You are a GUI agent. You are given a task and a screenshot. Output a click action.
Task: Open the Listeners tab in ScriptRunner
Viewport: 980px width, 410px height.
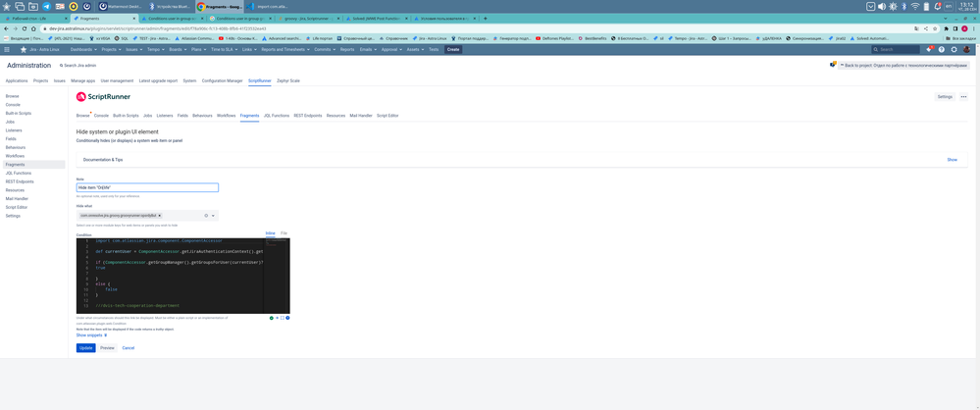click(x=165, y=116)
